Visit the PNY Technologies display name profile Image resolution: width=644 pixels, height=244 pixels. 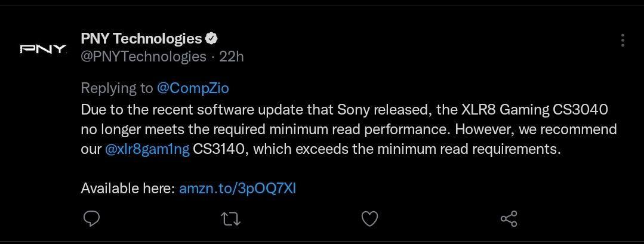[141, 39]
